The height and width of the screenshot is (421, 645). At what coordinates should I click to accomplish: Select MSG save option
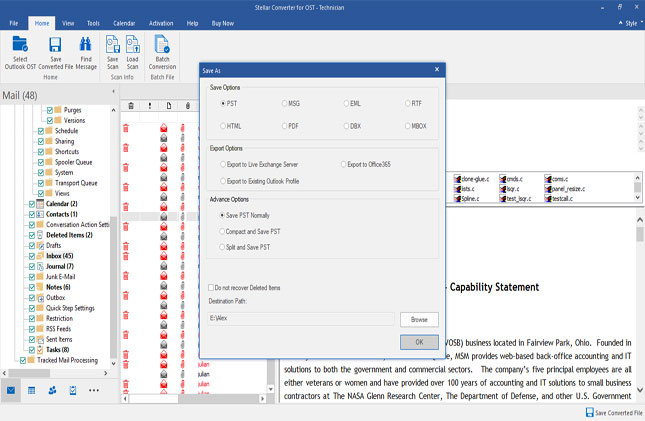[x=291, y=103]
